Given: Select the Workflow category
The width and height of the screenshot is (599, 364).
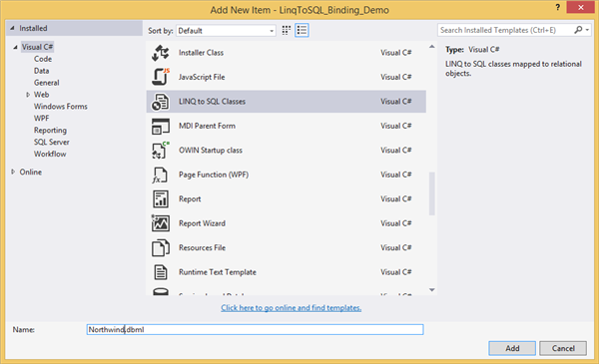Looking at the screenshot, I should pos(50,154).
